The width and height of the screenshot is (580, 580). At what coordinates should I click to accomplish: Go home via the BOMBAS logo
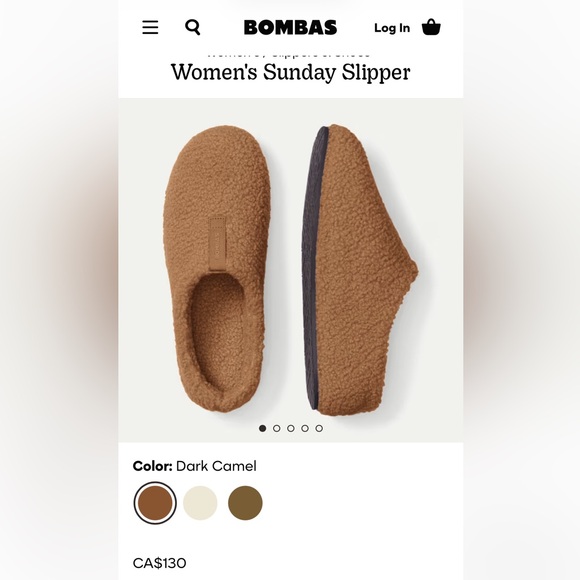click(290, 28)
